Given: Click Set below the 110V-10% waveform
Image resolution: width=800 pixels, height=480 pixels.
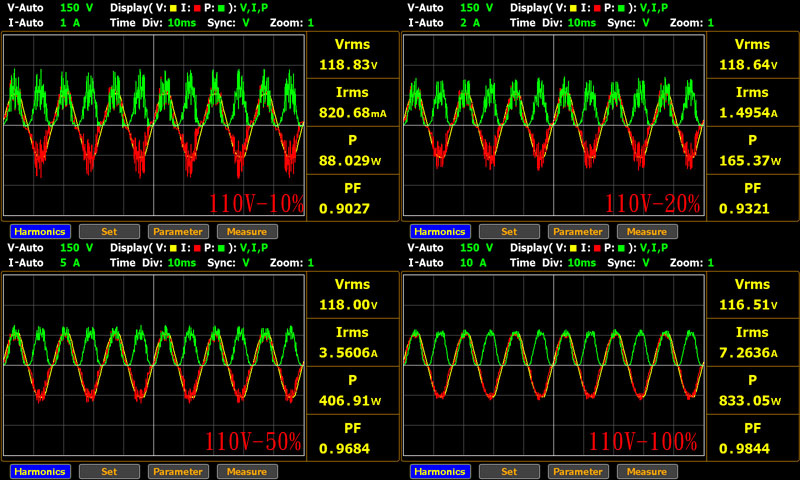Looking at the screenshot, I should click(109, 232).
